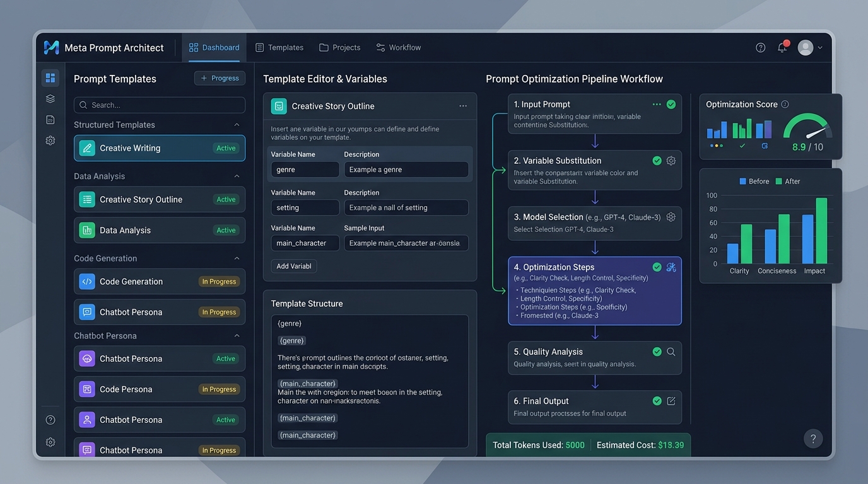
Task: Click the 'Estimated Cost: $18.39' text
Action: pyautogui.click(x=640, y=445)
